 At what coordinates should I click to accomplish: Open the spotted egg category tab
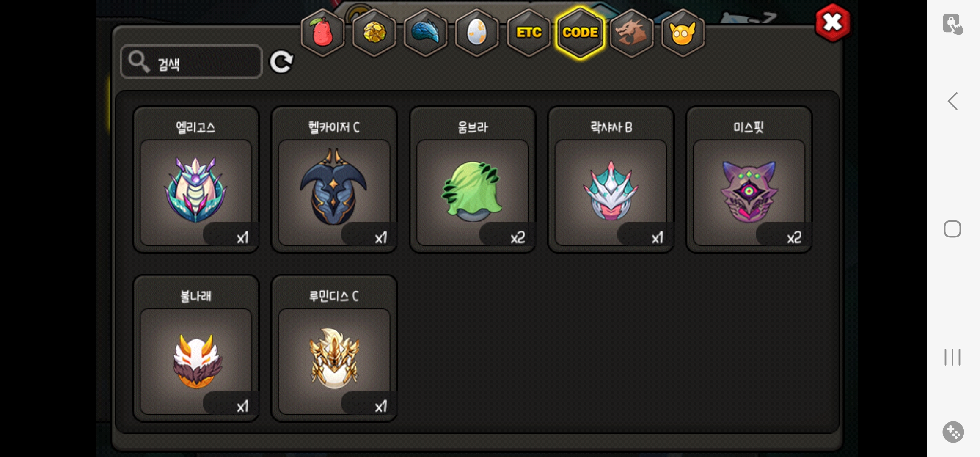(x=477, y=33)
